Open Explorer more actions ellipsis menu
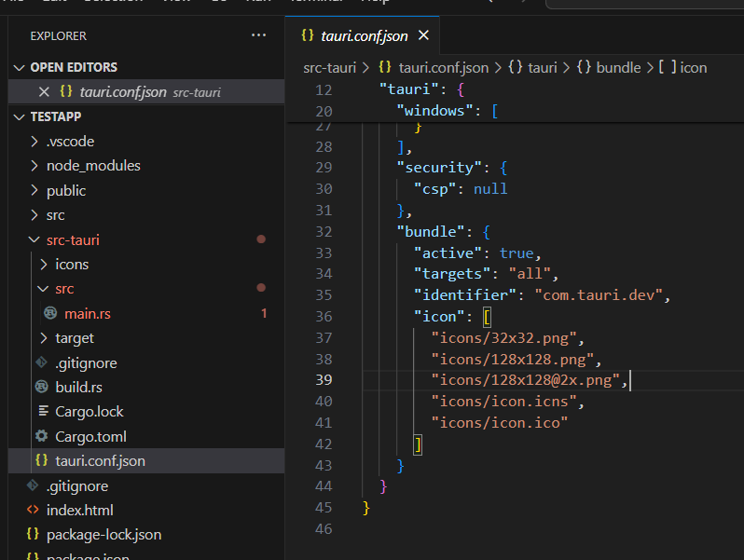The height and width of the screenshot is (560, 744). point(258,35)
